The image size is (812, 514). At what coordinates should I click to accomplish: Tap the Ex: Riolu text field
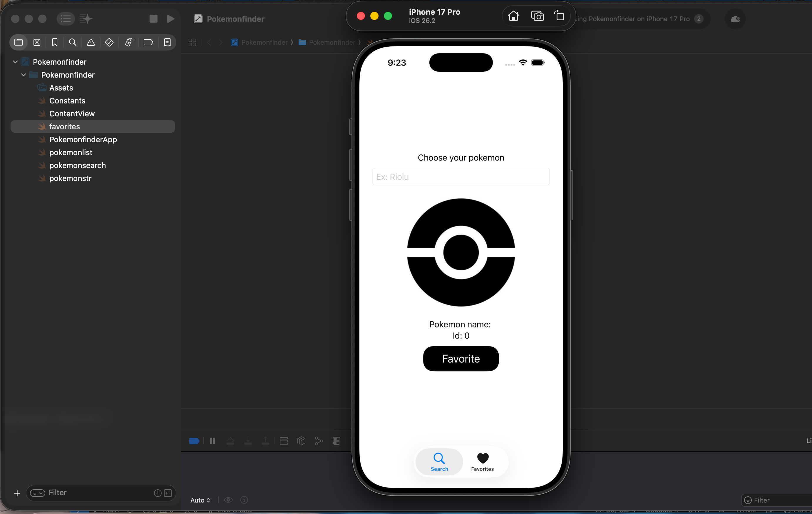coord(461,176)
